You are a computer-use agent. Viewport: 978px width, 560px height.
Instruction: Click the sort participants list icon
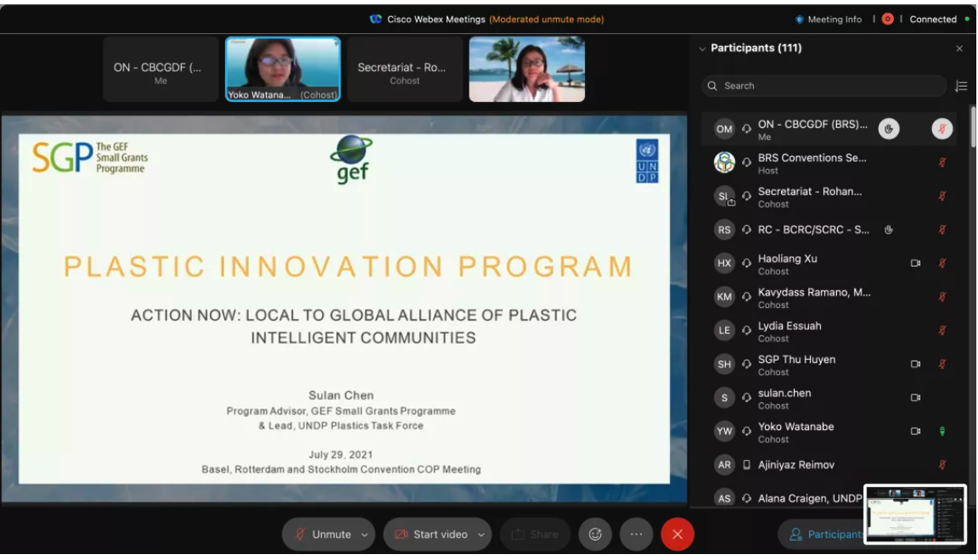(961, 86)
